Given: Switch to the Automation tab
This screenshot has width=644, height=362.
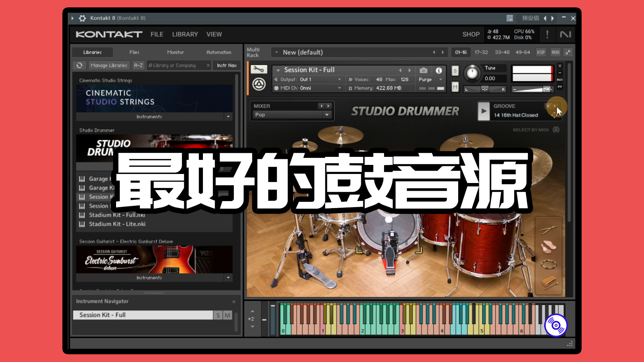Looking at the screenshot, I should click(219, 52).
